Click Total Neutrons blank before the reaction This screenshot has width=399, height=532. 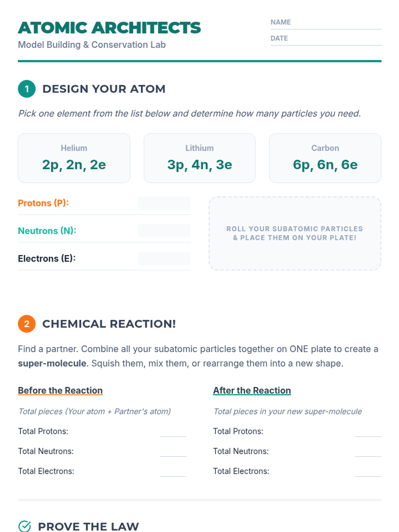point(173,452)
